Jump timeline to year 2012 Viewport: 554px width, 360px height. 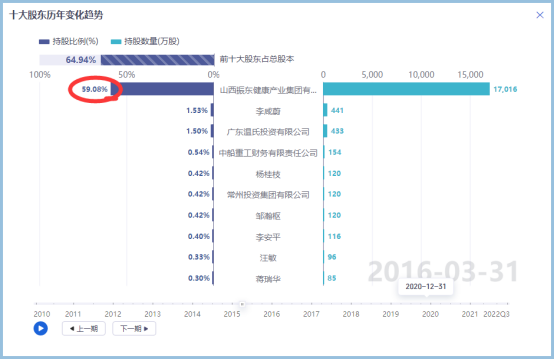point(113,314)
